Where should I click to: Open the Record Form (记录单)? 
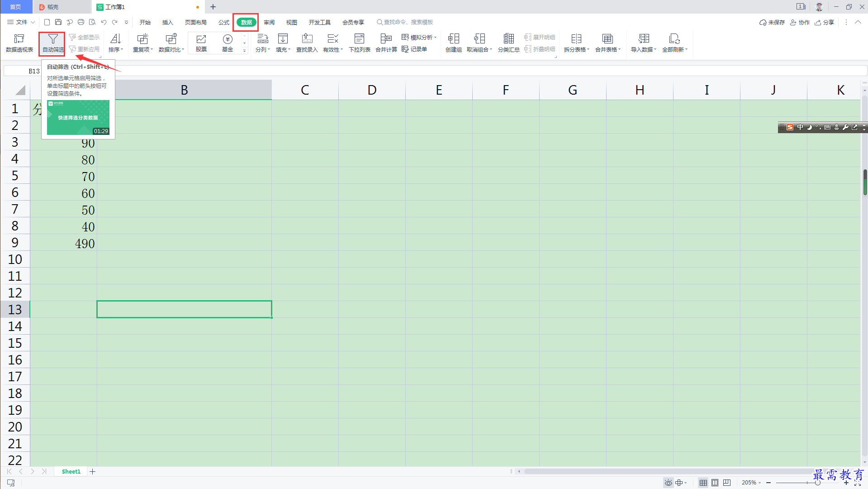(414, 49)
